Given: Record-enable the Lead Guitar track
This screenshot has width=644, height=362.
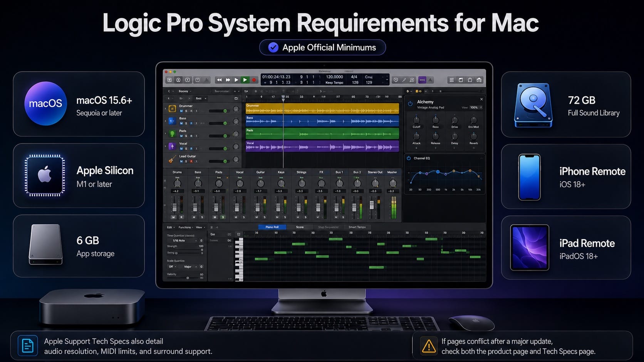Looking at the screenshot, I should [191, 161].
